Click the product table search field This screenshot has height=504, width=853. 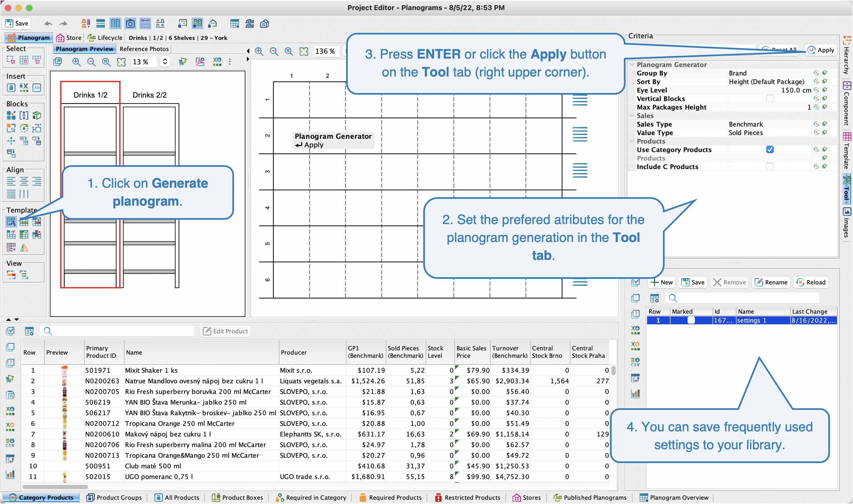point(117,331)
